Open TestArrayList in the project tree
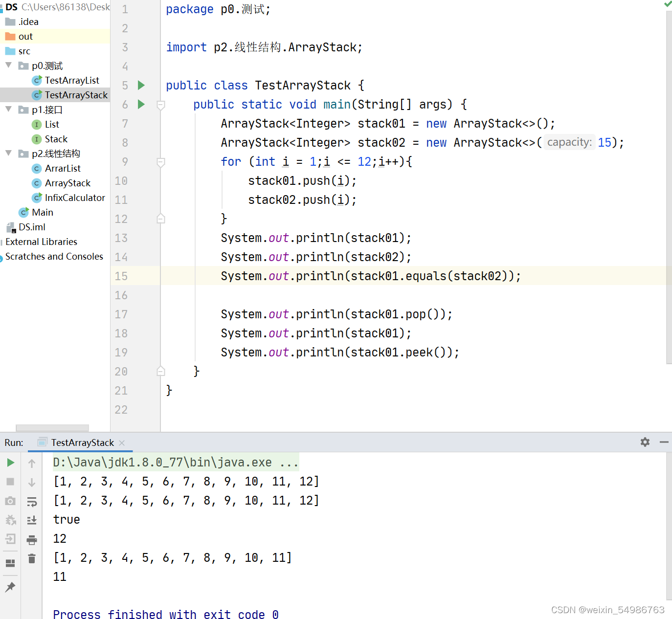The height and width of the screenshot is (619, 672). coord(72,80)
